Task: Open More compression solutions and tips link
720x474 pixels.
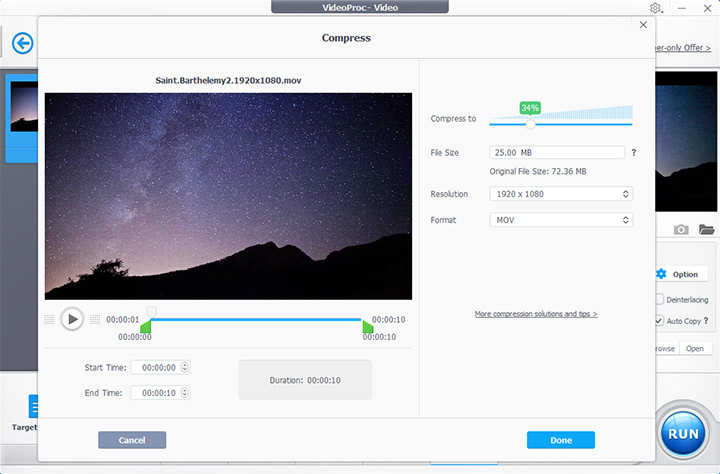Action: click(536, 314)
